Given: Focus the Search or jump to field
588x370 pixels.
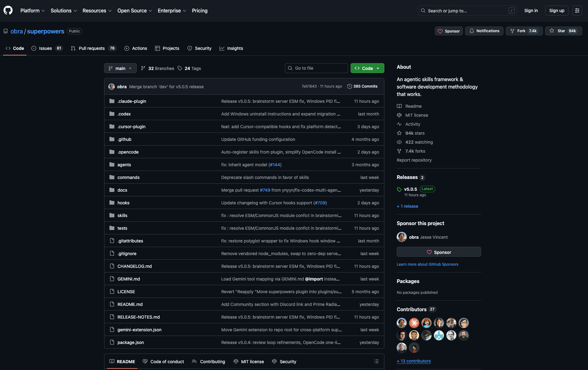Looking at the screenshot, I should (467, 11).
